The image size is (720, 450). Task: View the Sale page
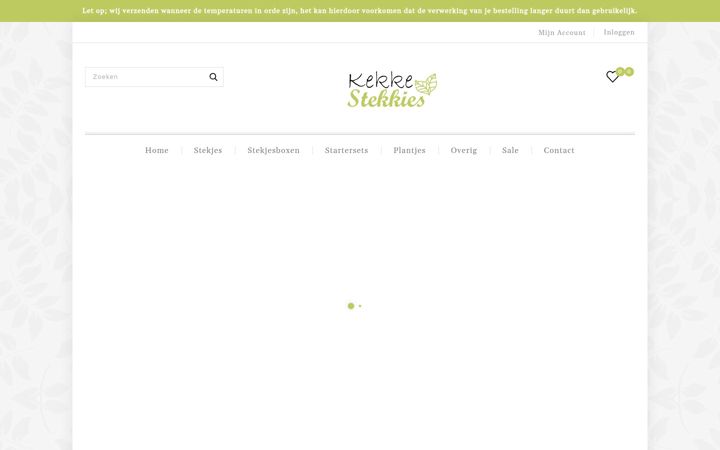point(510,150)
